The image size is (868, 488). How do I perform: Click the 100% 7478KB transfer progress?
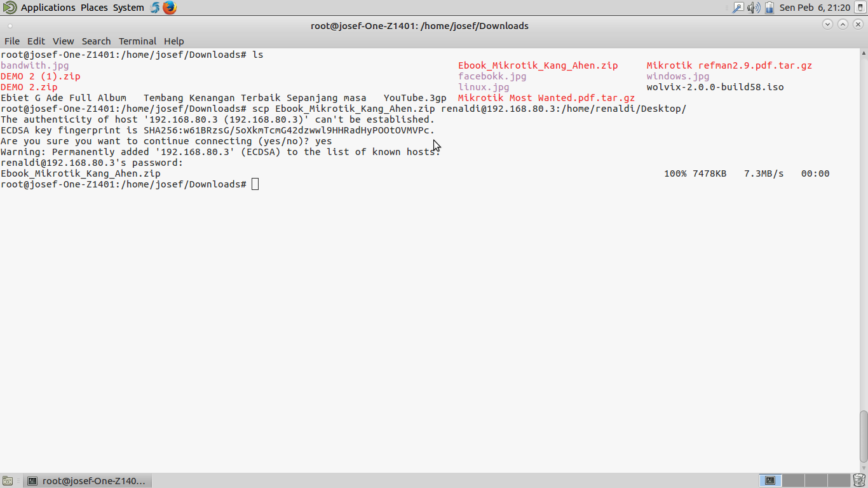point(695,173)
